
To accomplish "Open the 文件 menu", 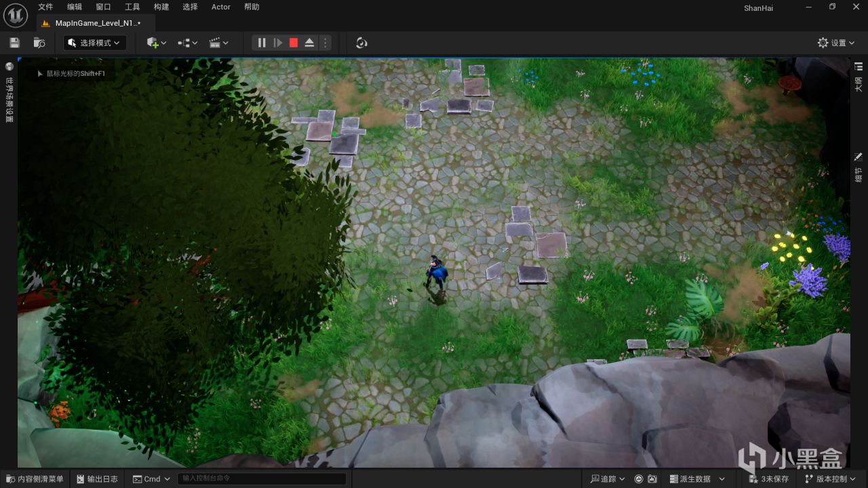I will coord(45,7).
